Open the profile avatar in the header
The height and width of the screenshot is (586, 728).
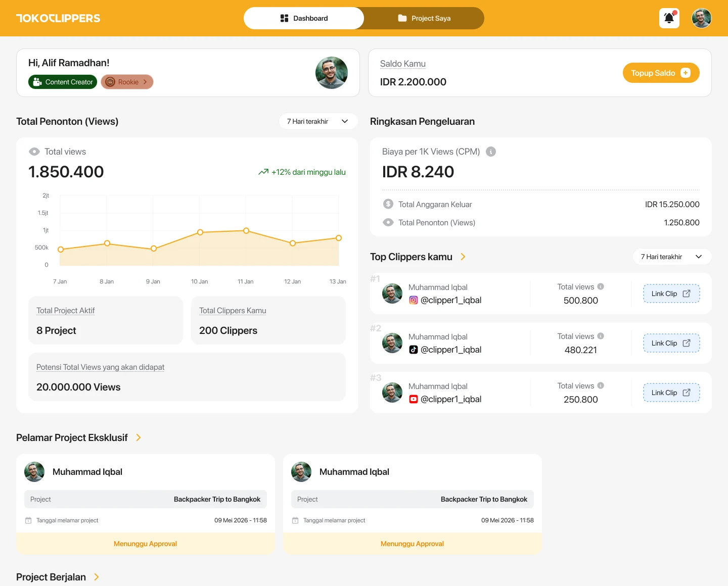702,18
